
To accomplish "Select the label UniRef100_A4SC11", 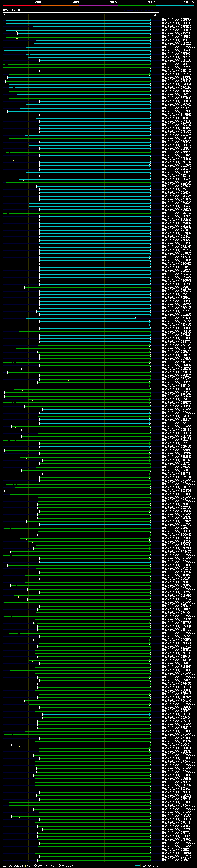I will coord(177,40).
